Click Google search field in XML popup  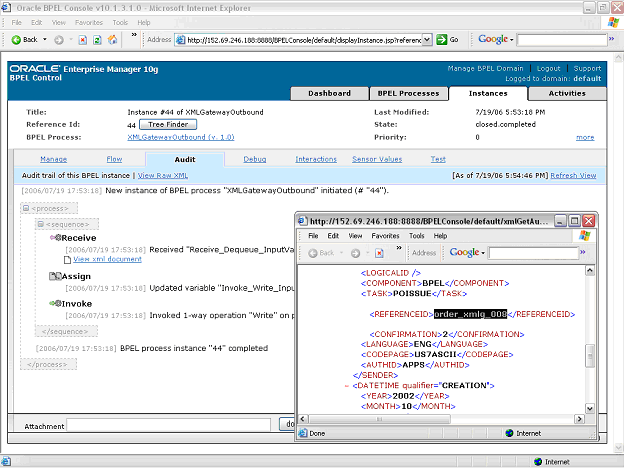533,253
